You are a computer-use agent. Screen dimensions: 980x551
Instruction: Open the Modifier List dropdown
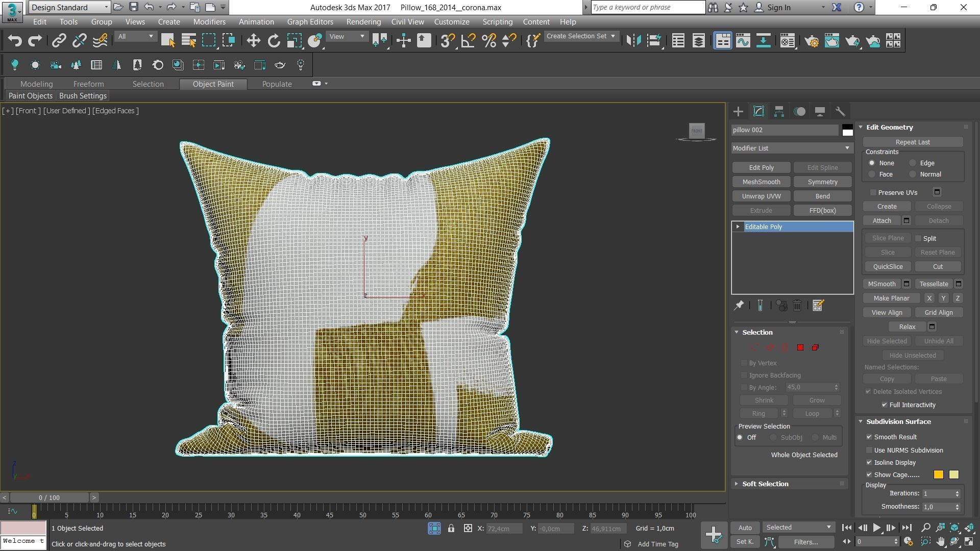[x=792, y=148]
